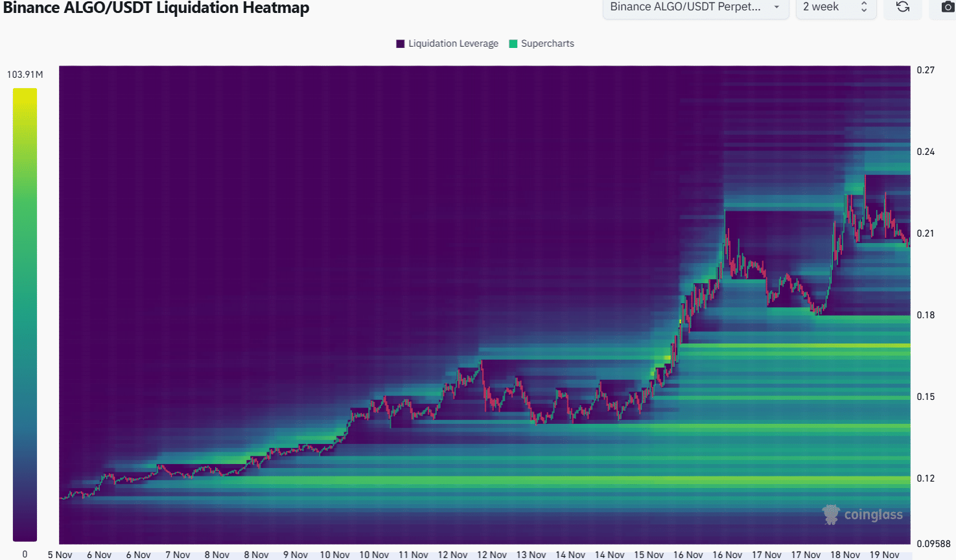
Task: Toggle the Liquidation Leverage legend series
Action: [447, 43]
